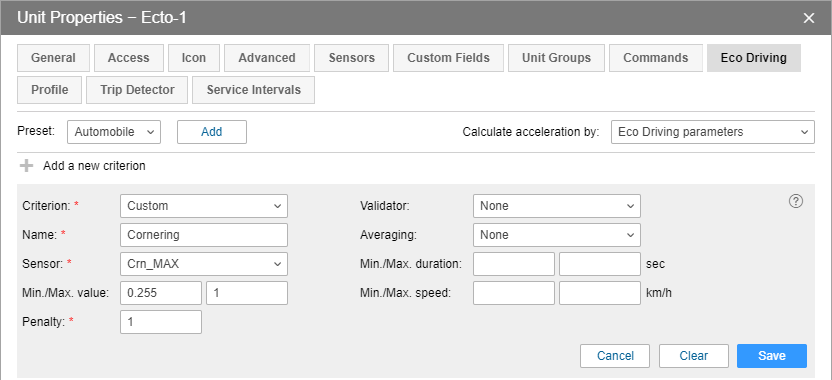Close the Unit Properties dialog
Image resolution: width=832 pixels, height=380 pixels.
coord(809,18)
